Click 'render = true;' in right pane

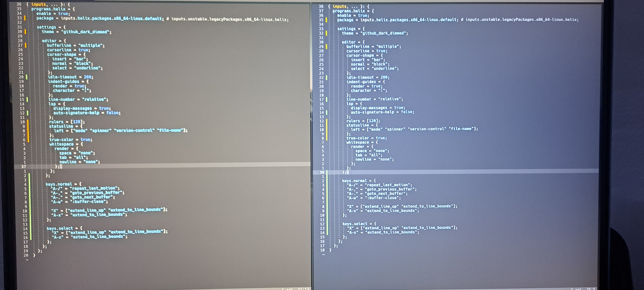tap(367, 86)
